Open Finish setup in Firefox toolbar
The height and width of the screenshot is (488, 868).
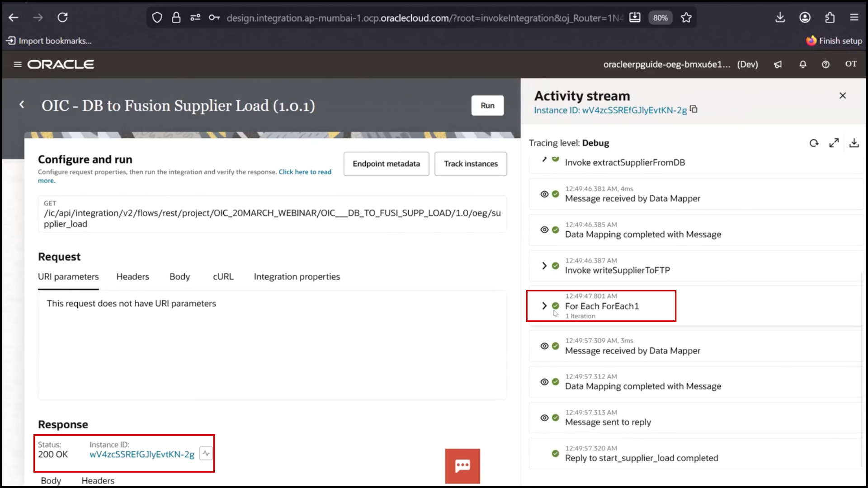click(834, 41)
